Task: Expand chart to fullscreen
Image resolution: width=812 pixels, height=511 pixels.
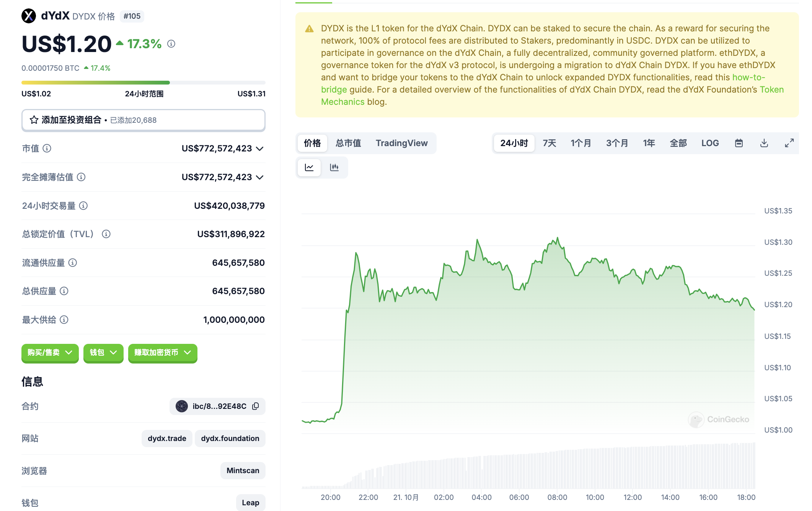Action: [x=789, y=143]
